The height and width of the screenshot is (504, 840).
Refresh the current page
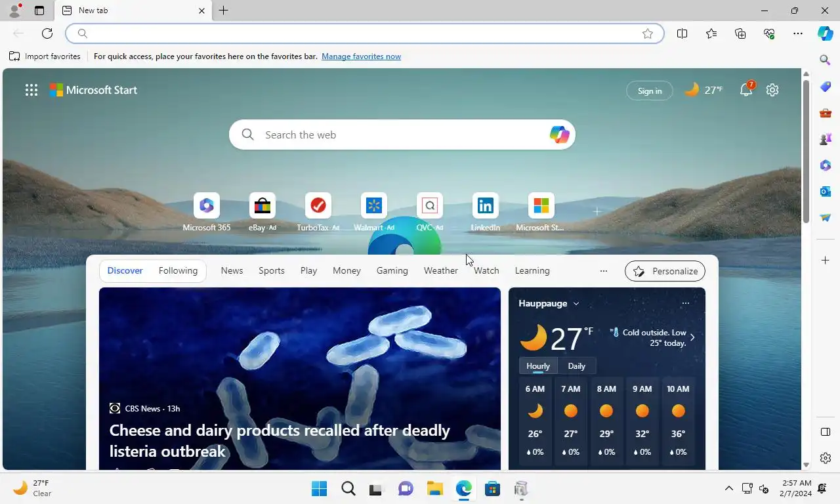47,33
